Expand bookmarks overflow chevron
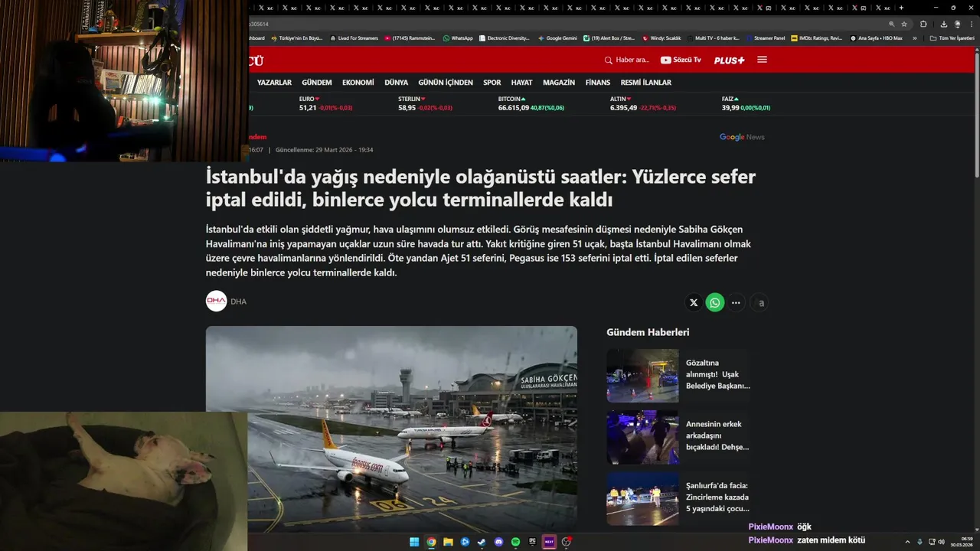980x551 pixels. click(914, 37)
